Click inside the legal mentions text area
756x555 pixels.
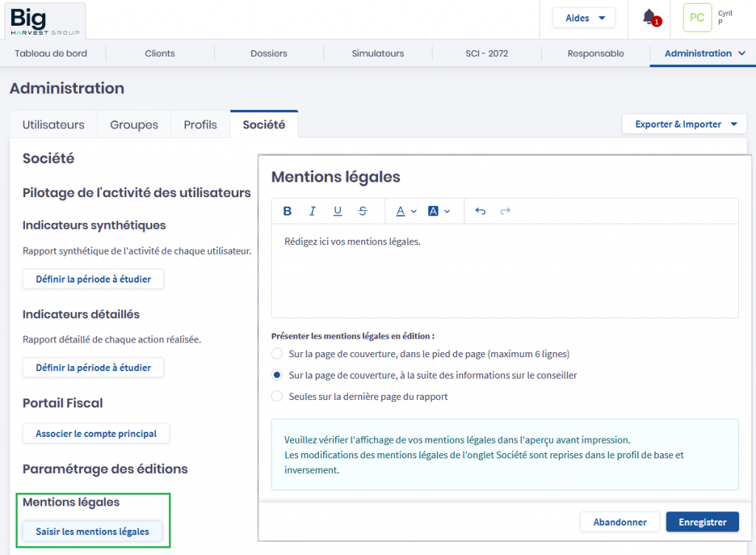(x=504, y=271)
